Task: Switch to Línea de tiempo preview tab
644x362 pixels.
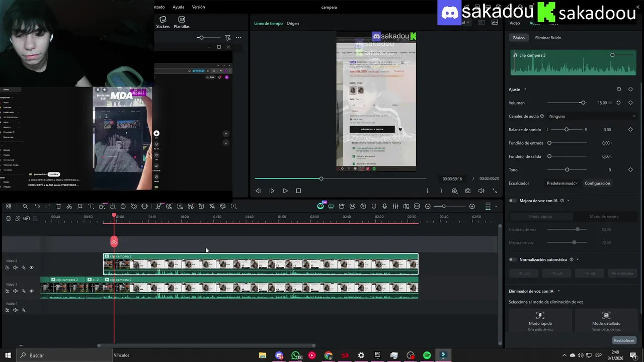Action: pos(268,24)
